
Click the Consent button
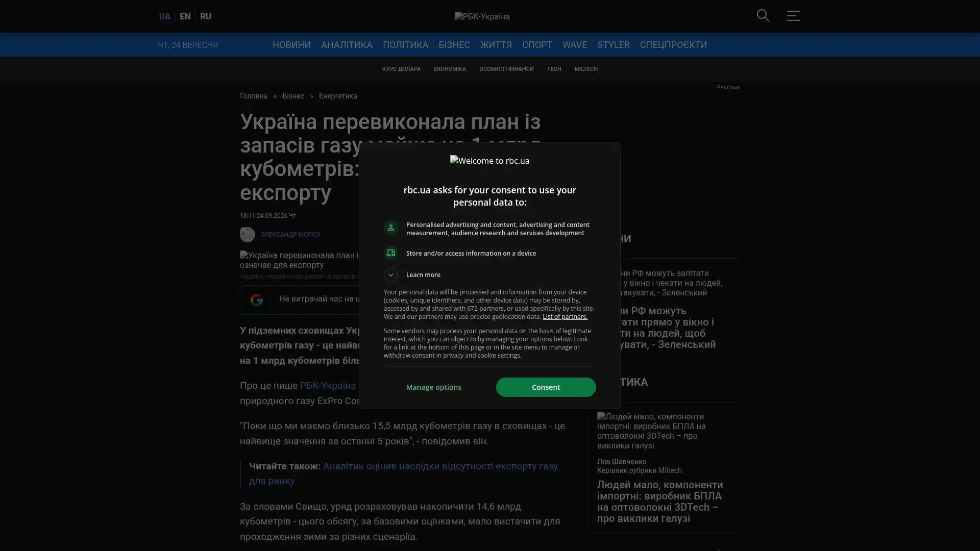[x=546, y=387]
